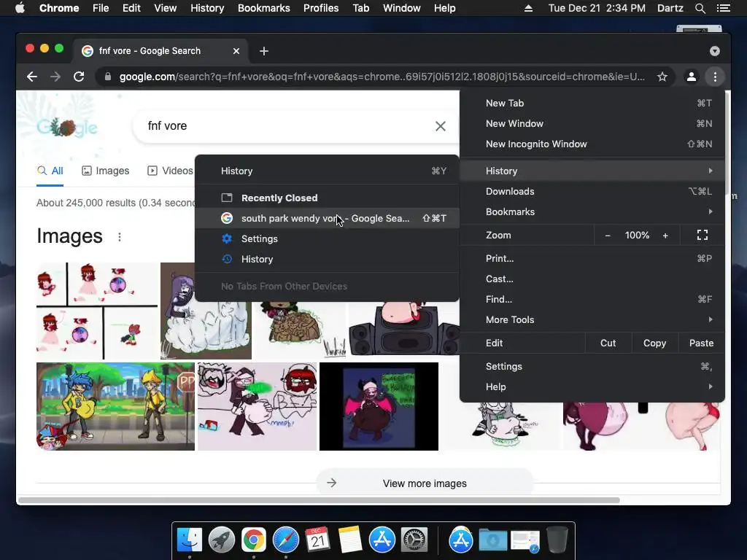Screen dimensions: 747x560
Task: Open Settings in the main Chrome menu
Action: pos(592,367)
